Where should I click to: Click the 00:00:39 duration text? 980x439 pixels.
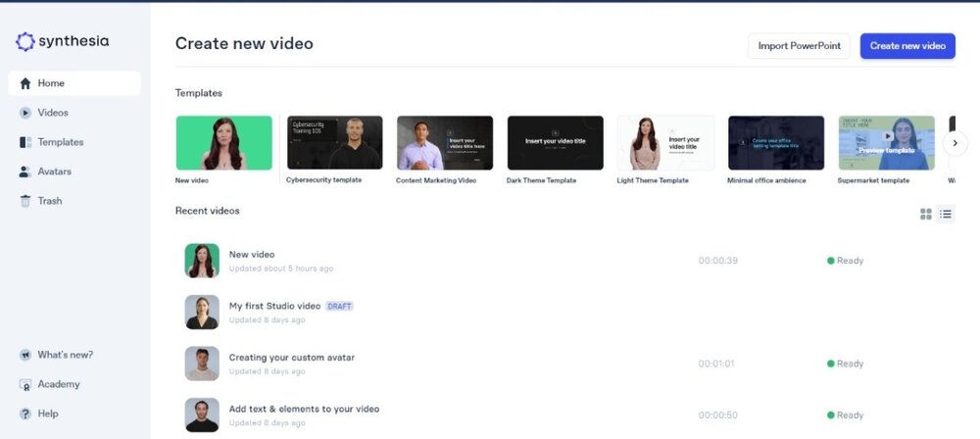click(718, 260)
